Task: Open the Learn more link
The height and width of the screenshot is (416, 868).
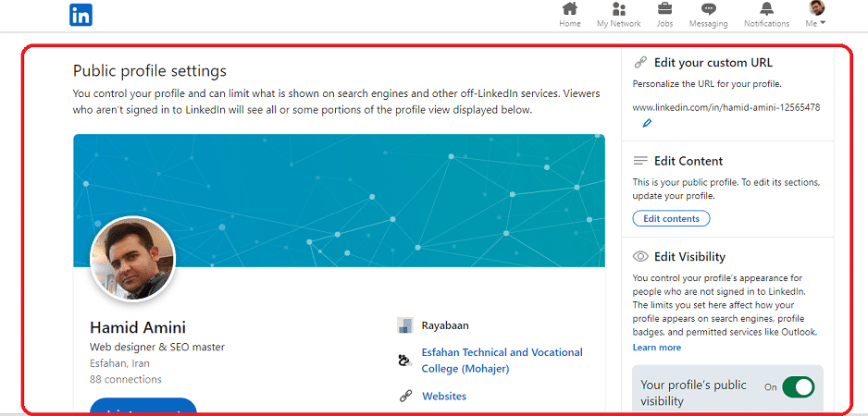Action: coord(656,348)
